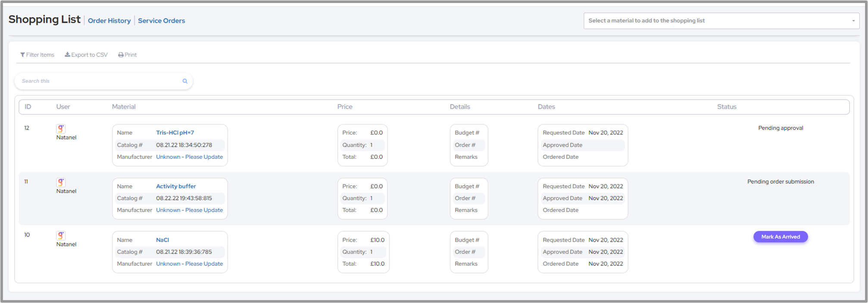Screen dimensions: 868x303
Task: Open the NaCl material link
Action: point(162,240)
